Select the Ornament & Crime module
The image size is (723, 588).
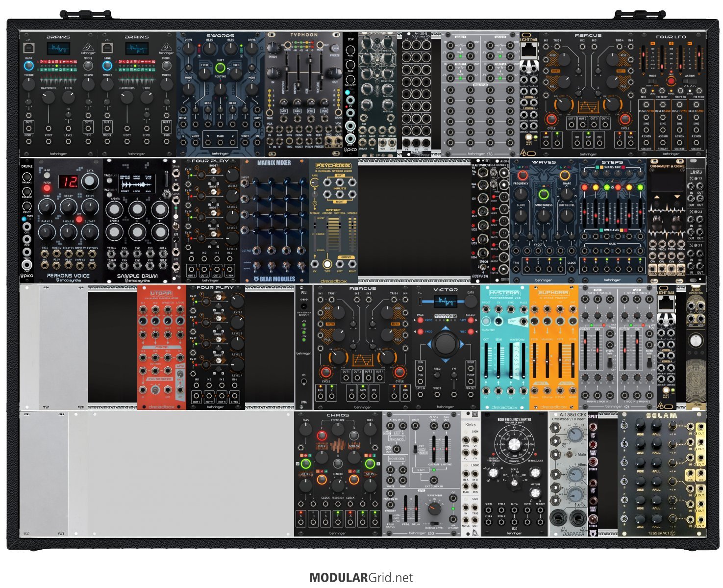point(667,221)
